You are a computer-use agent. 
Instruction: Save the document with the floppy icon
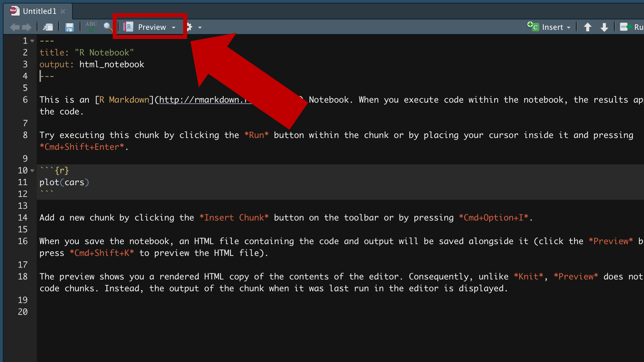(x=69, y=27)
